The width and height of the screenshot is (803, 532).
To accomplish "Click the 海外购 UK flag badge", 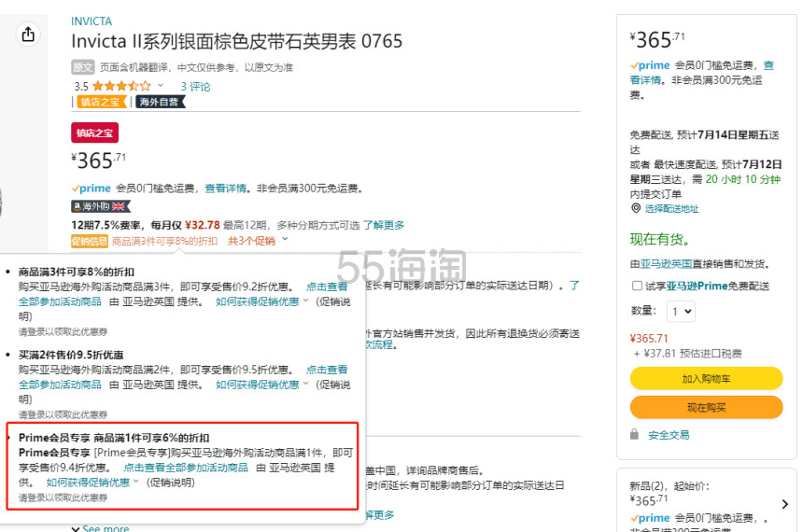I will [101, 206].
